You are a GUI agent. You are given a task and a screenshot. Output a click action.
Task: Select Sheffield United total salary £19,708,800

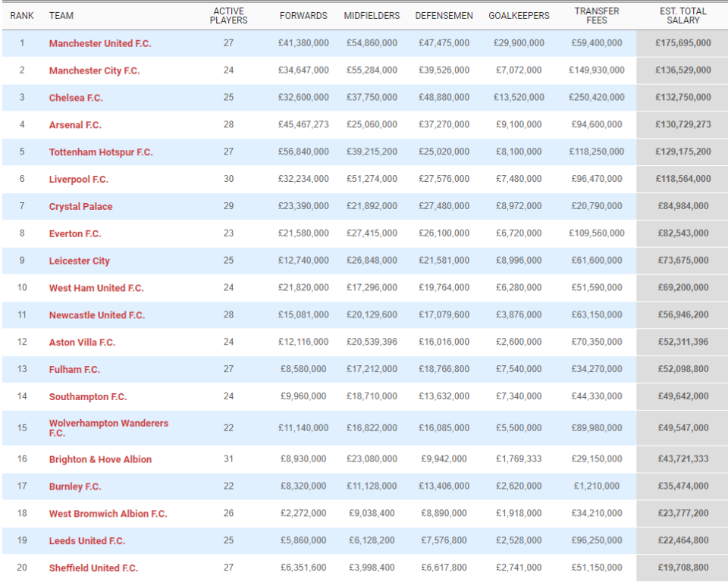[x=683, y=568]
